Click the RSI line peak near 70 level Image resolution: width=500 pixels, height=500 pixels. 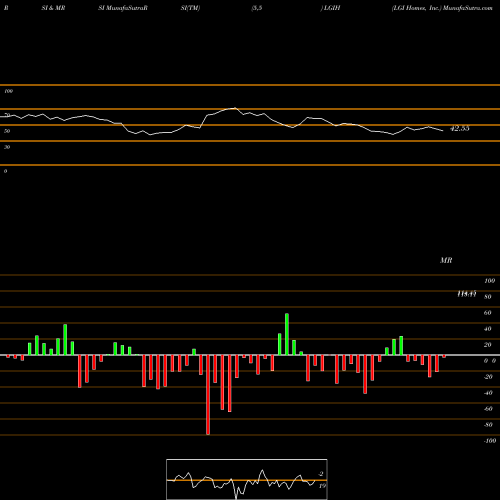pyautogui.click(x=235, y=108)
